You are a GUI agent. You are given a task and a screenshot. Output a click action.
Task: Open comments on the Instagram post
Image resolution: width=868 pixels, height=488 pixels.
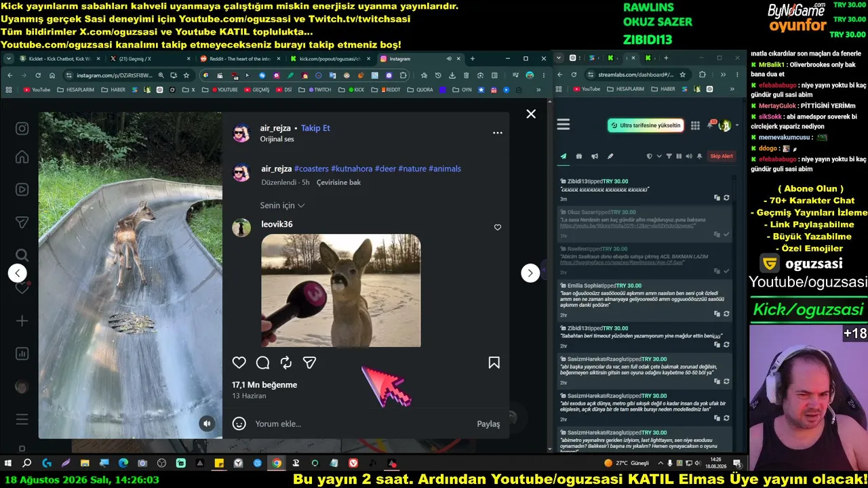[262, 363]
